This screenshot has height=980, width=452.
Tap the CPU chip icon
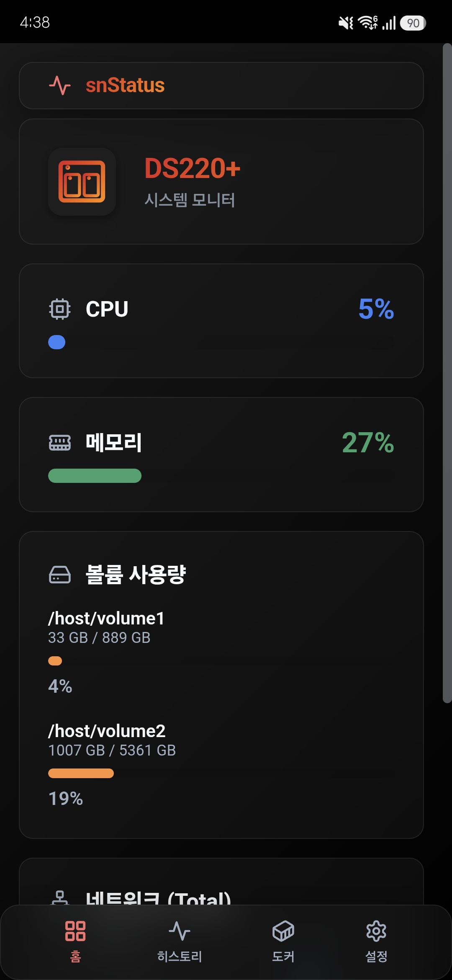pos(59,309)
